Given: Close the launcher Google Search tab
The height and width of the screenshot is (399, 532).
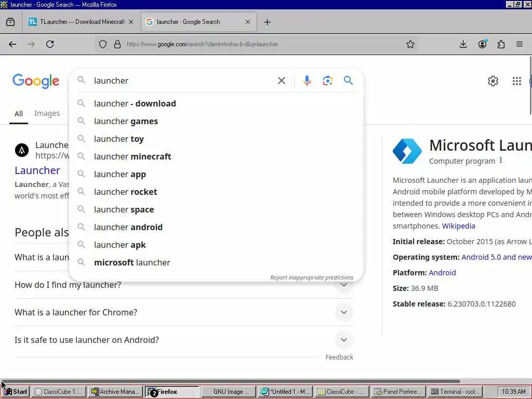Looking at the screenshot, I should pos(248,22).
